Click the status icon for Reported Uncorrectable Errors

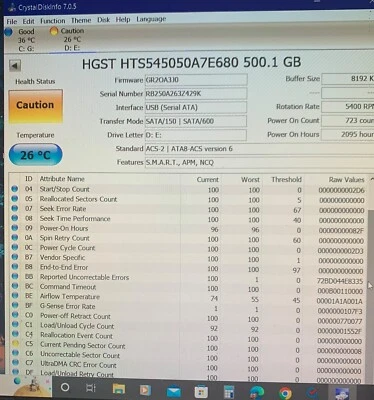tap(15, 276)
